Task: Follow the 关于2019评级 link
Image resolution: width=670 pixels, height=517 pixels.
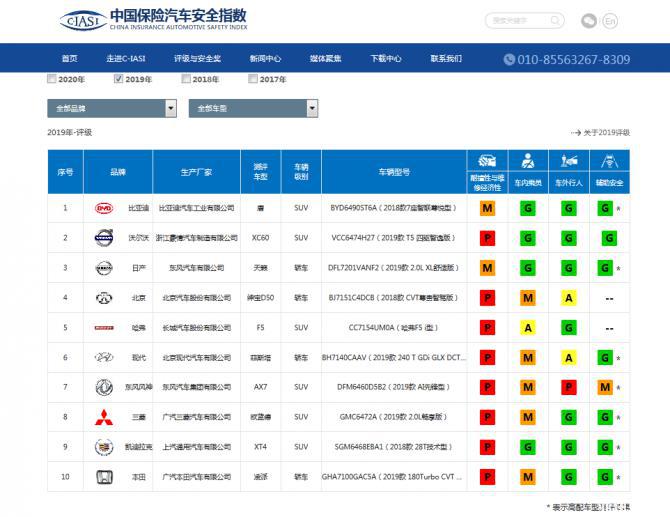Action: pyautogui.click(x=600, y=132)
